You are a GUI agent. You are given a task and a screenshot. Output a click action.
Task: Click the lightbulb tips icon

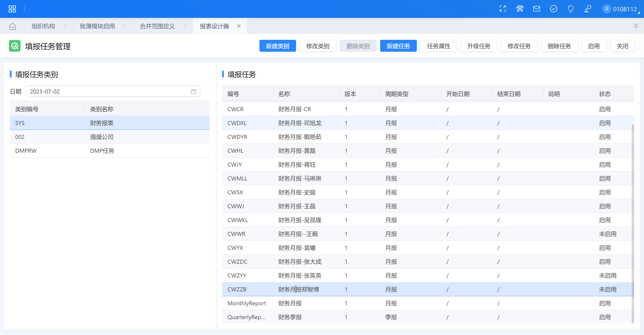[x=570, y=9]
